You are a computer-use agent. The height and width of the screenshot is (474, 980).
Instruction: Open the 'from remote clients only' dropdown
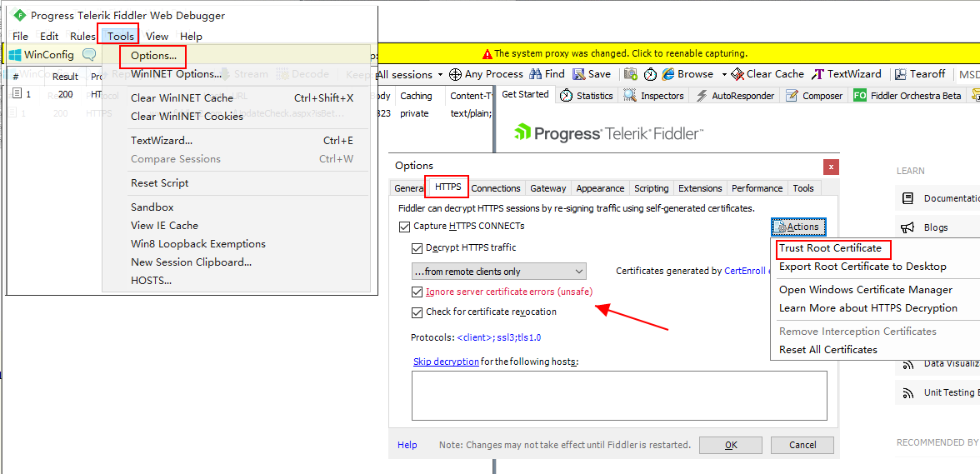[x=498, y=271]
